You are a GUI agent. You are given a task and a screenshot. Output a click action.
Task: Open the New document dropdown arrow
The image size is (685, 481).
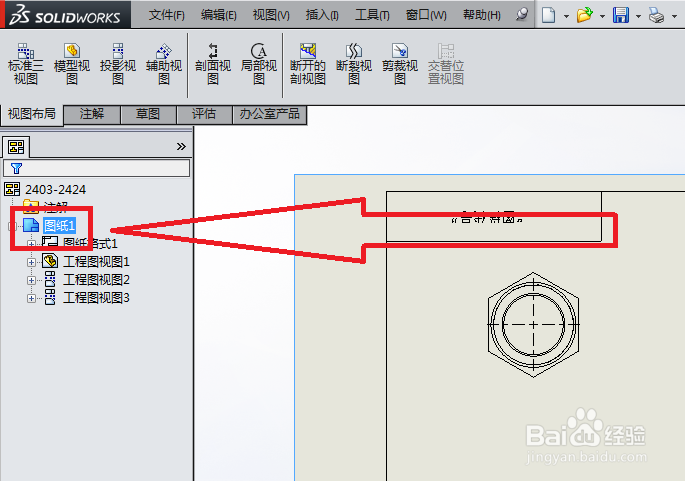[566, 17]
